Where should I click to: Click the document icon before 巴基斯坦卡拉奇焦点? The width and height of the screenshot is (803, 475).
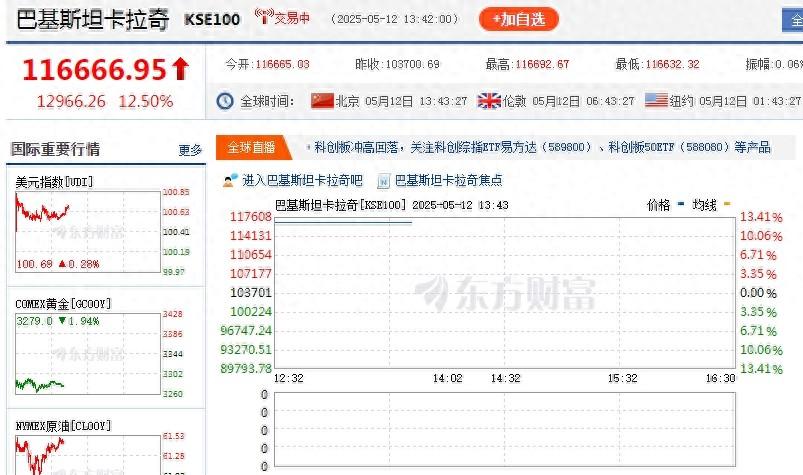[x=384, y=181]
